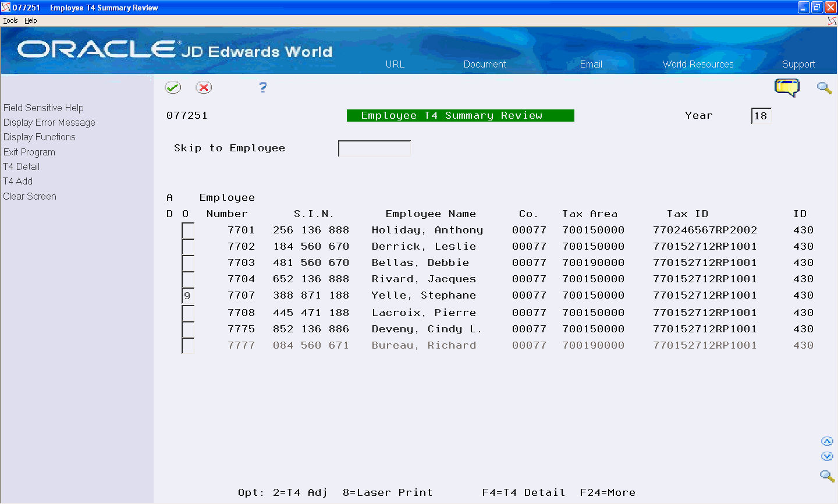Click the scroll down arrow icon

pyautogui.click(x=827, y=456)
